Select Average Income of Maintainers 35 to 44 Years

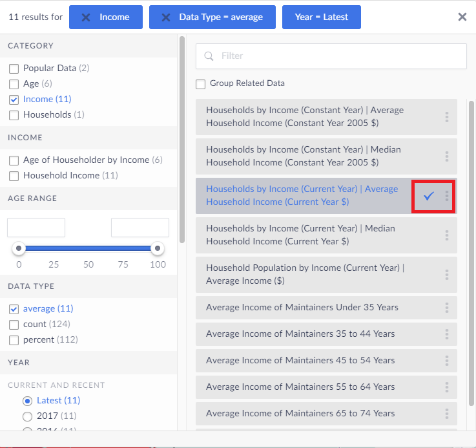tap(300, 334)
